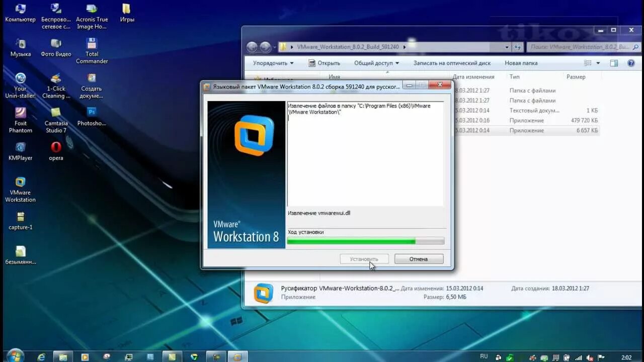Select the Музыка desktop icon

[20, 48]
